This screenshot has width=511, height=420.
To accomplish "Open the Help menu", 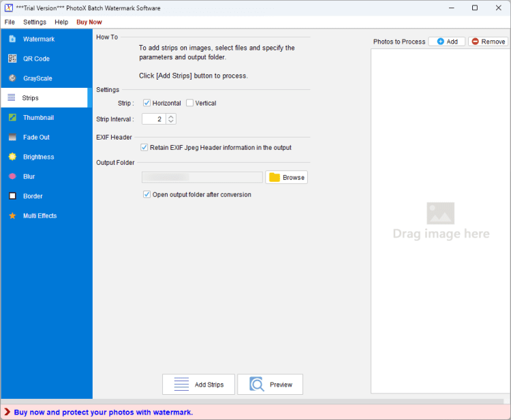I will pyautogui.click(x=61, y=22).
